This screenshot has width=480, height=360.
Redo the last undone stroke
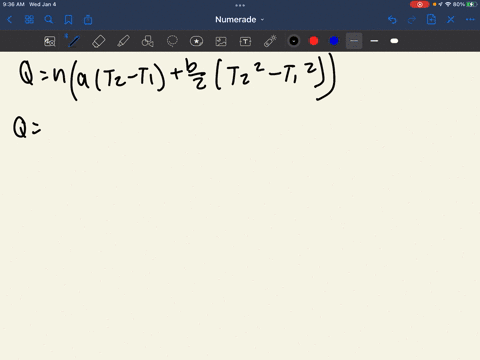point(412,20)
